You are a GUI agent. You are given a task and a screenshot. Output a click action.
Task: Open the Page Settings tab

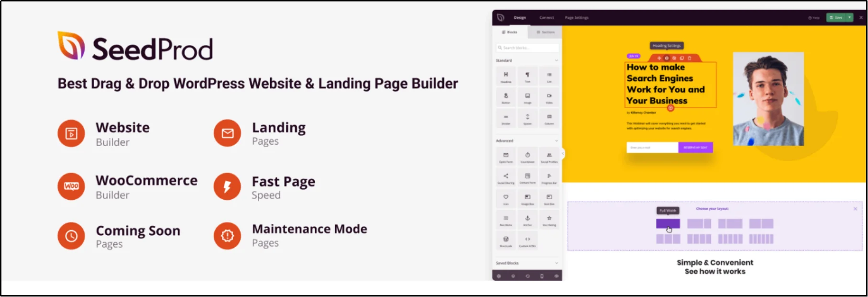[x=577, y=18]
